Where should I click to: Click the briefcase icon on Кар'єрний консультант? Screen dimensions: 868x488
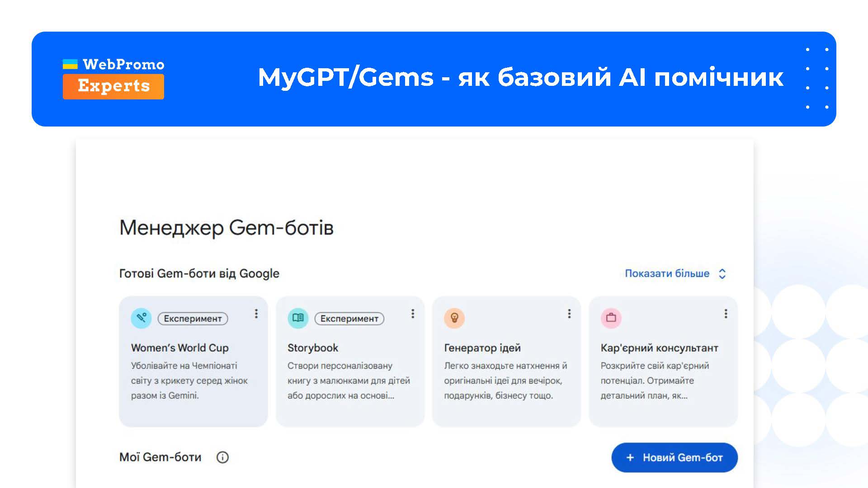point(611,318)
